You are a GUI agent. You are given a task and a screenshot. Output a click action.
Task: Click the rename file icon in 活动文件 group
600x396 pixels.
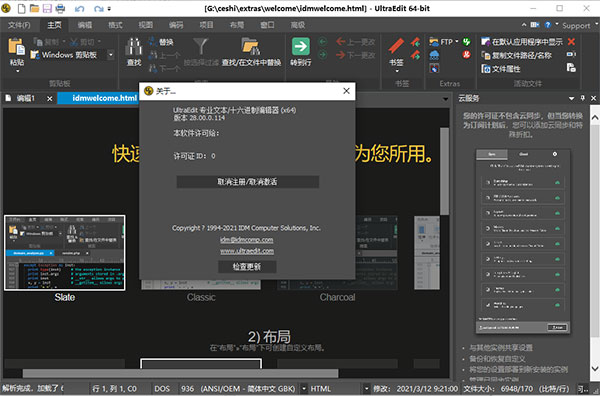point(571,55)
